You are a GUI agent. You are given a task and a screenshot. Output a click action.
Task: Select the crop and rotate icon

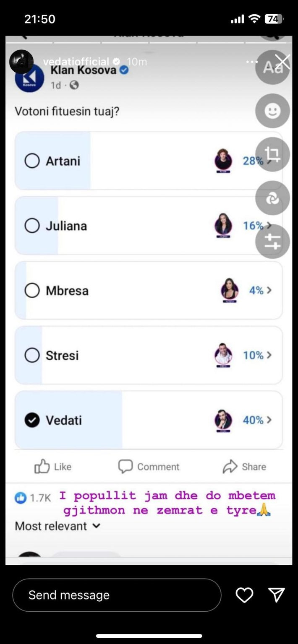tap(272, 155)
